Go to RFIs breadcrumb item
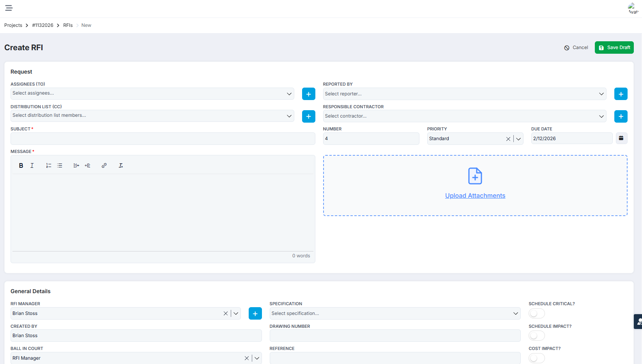The height and width of the screenshot is (364, 642). point(68,25)
